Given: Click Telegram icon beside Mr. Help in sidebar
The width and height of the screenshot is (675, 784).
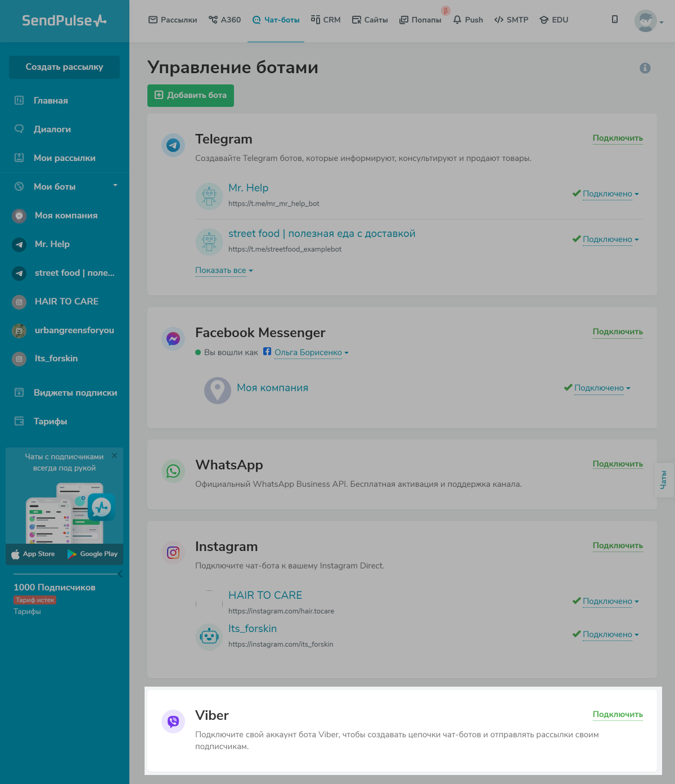Looking at the screenshot, I should tap(19, 244).
